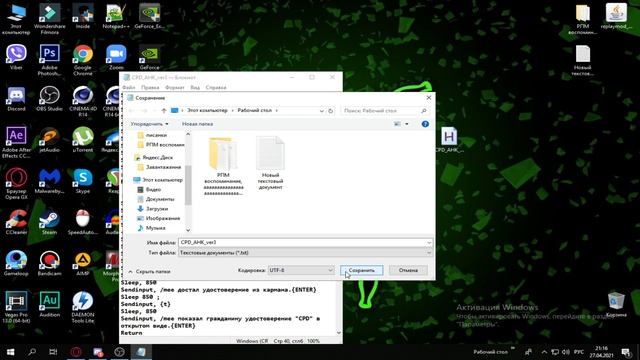Open Opera GX browser shortcut
This screenshot has width=640, height=360.
click(x=16, y=184)
